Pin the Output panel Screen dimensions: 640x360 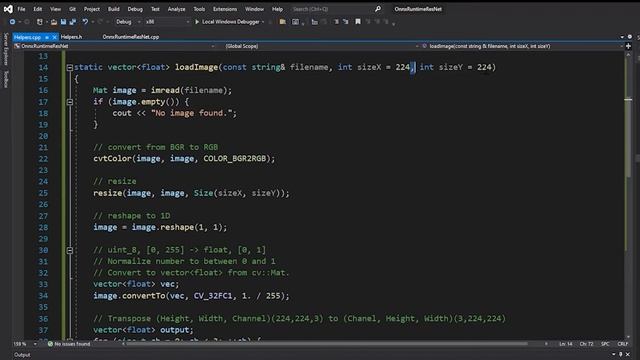[x=621, y=355]
